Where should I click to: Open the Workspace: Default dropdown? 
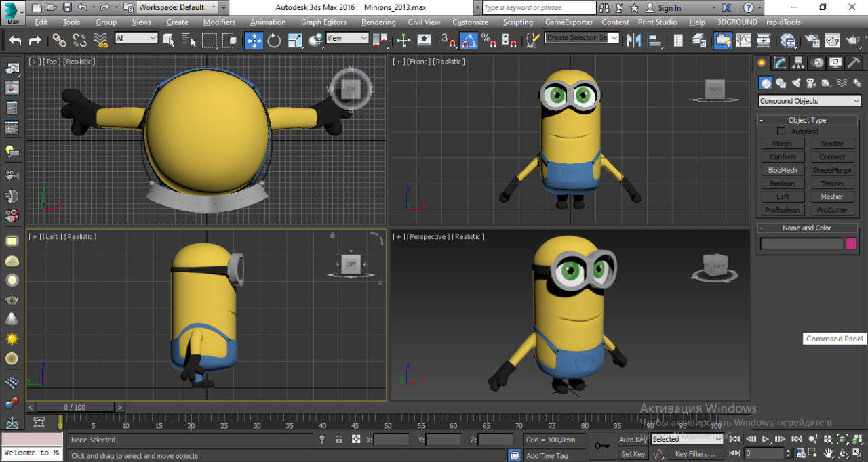pyautogui.click(x=178, y=7)
